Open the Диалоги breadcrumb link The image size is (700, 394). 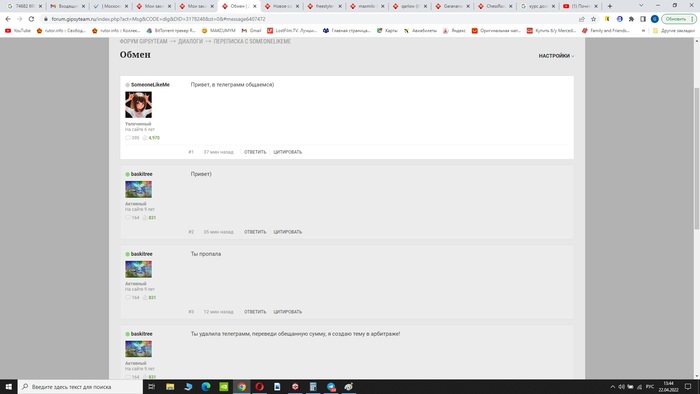pos(190,41)
